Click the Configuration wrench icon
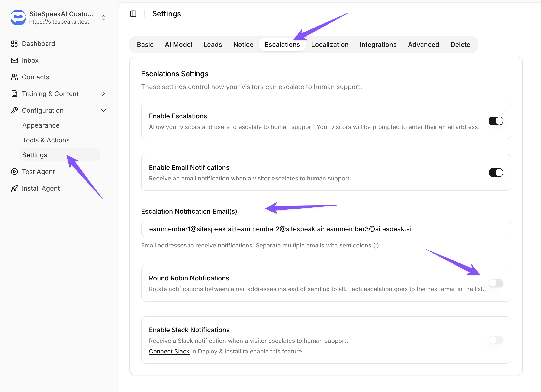The width and height of the screenshot is (541, 392). pos(14,110)
